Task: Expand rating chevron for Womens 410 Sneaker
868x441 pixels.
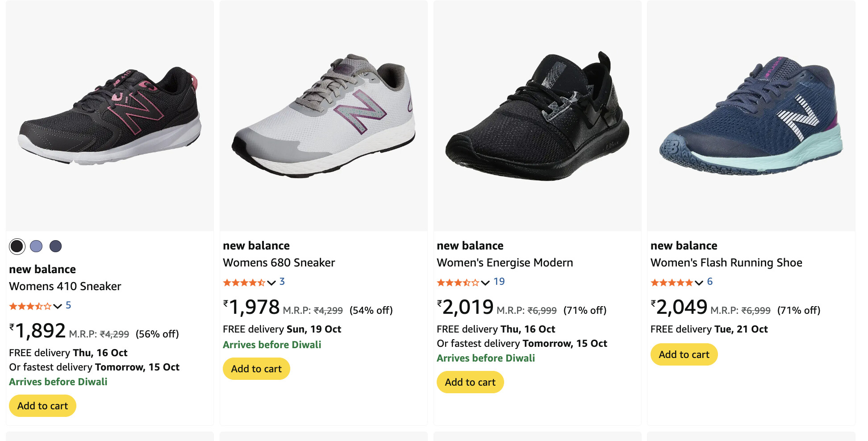Action: click(58, 306)
